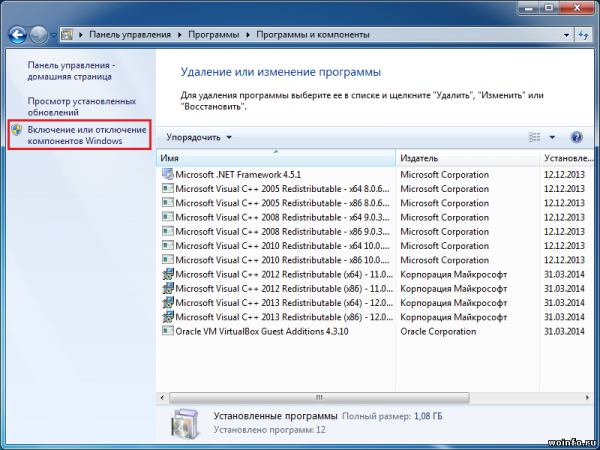Select Visual C++ 2012 (x64) Redistributable icon
This screenshot has height=450, width=600.
coord(167,274)
